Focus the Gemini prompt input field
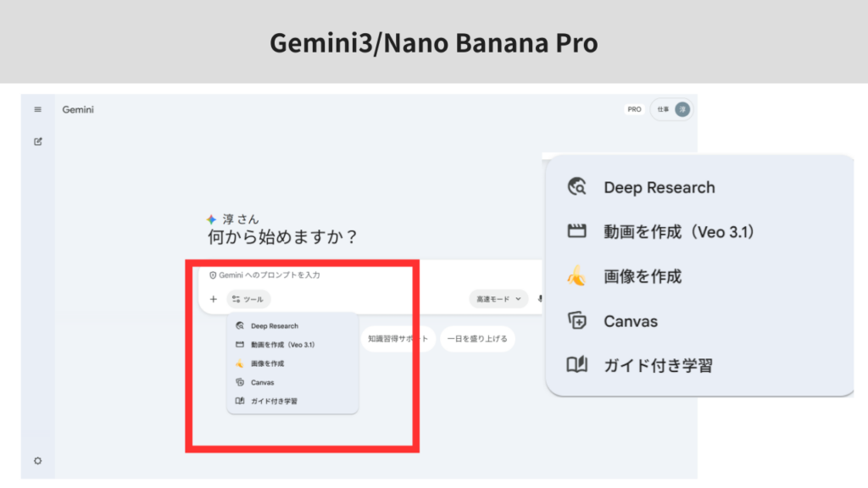The height and width of the screenshot is (488, 868). (x=339, y=275)
